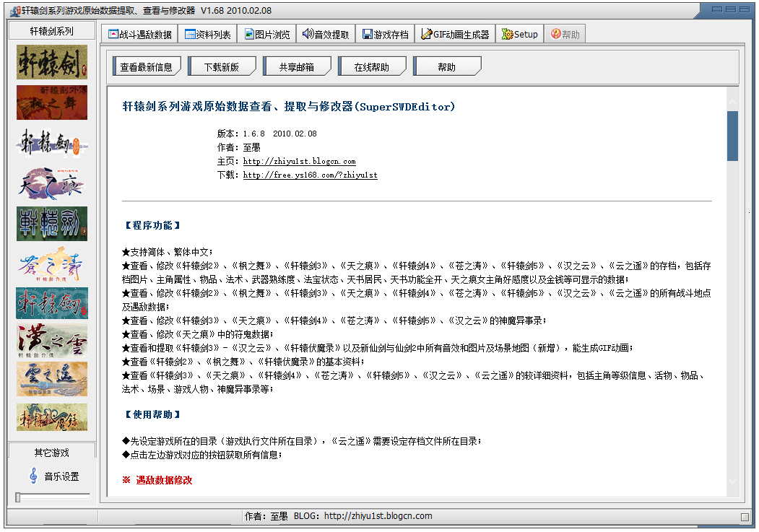Click the status bar resize grip icon

745,517
